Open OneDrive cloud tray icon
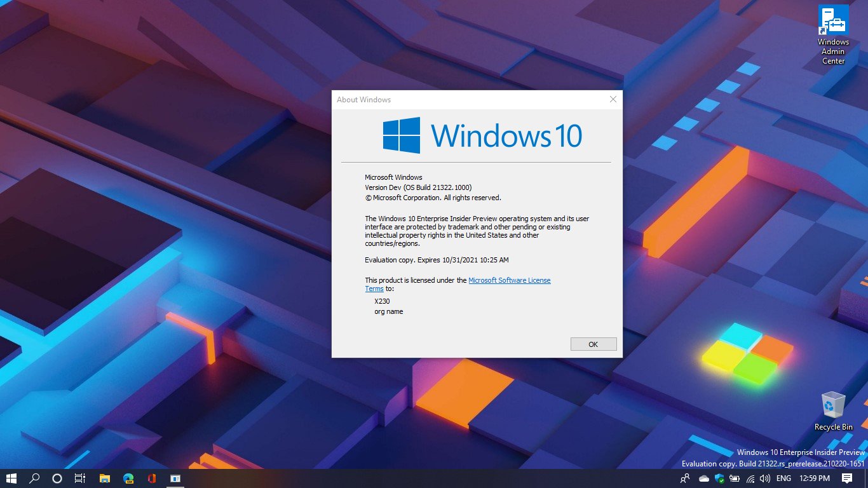The image size is (868, 488). click(x=704, y=478)
